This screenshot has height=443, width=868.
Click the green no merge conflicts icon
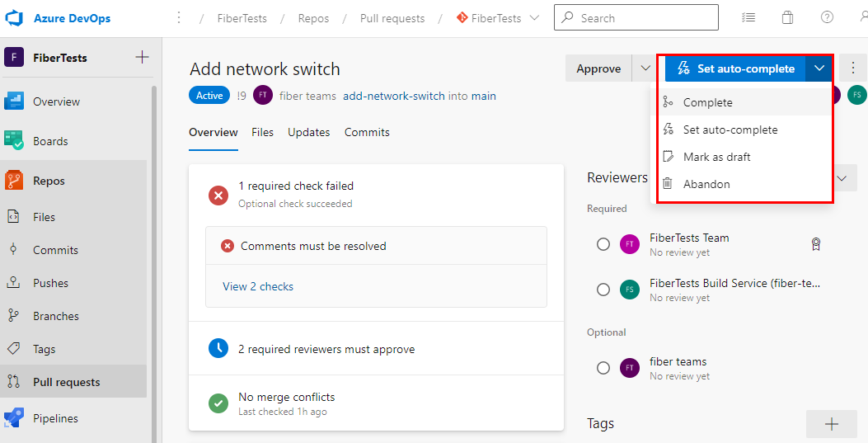coord(218,403)
